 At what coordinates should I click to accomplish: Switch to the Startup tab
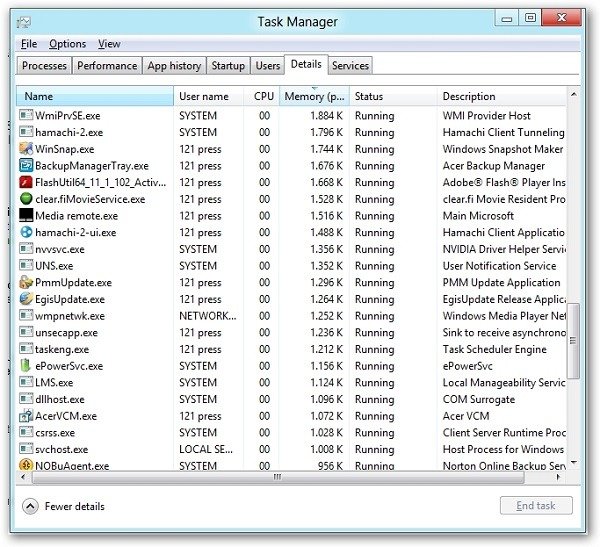click(228, 65)
